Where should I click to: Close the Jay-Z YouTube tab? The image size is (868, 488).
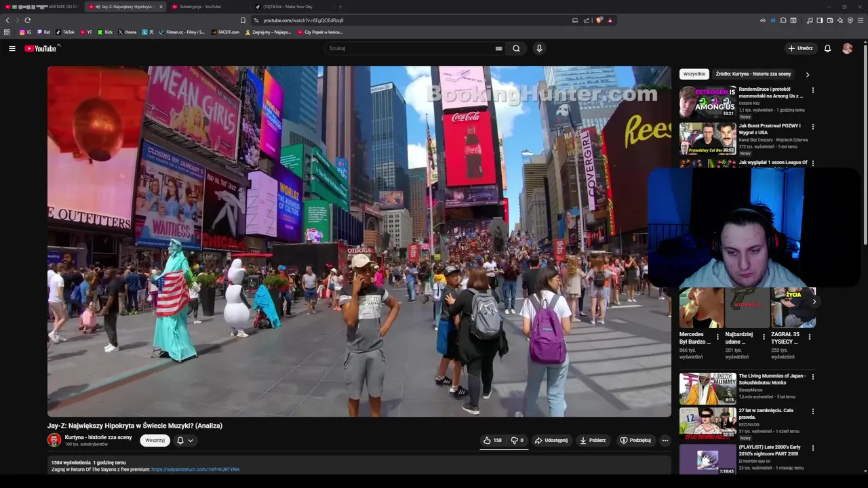161,7
